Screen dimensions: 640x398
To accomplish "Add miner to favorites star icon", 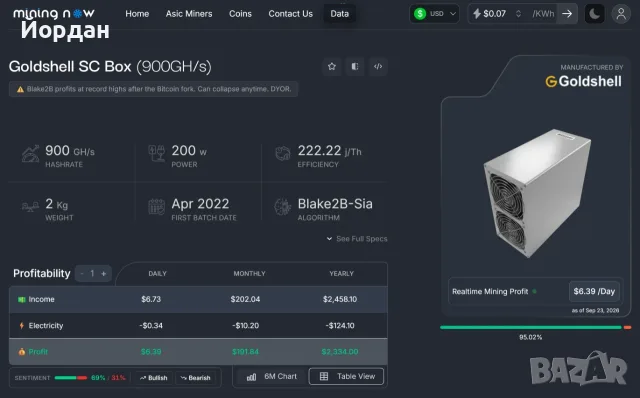I will (332, 66).
